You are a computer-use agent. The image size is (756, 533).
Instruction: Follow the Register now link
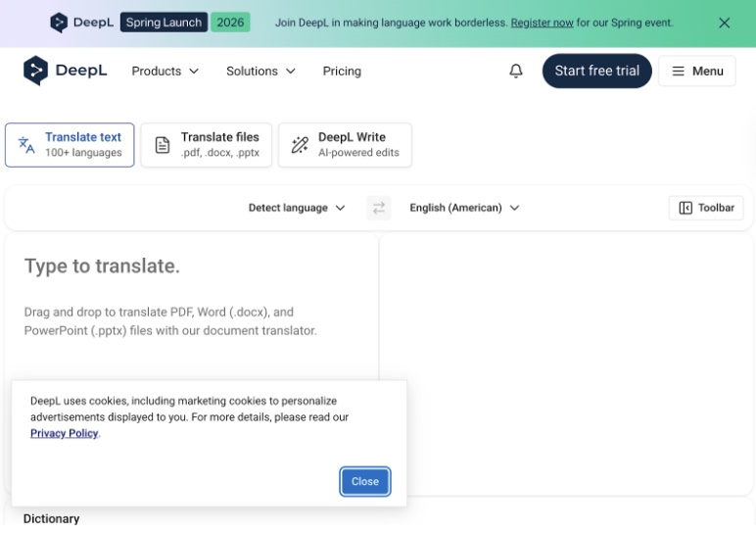tap(542, 23)
